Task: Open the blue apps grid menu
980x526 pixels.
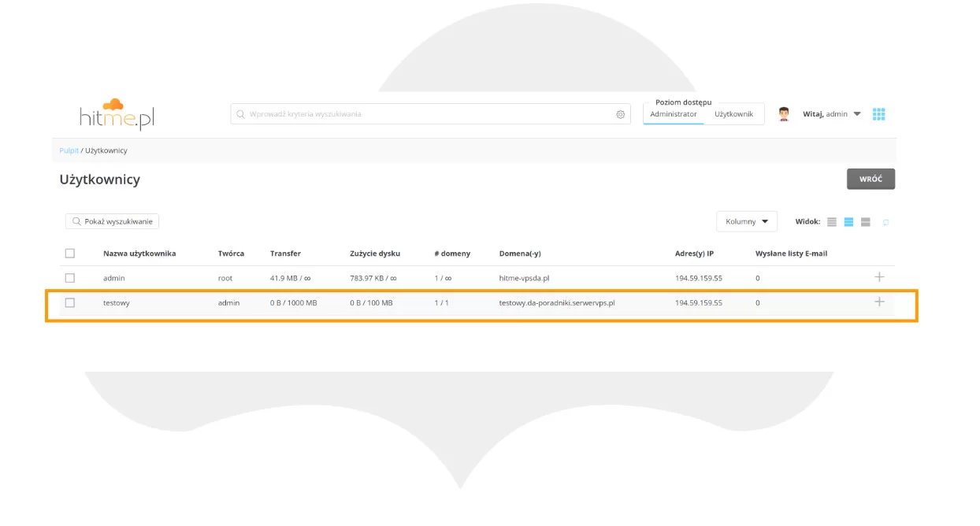Action: click(x=879, y=114)
